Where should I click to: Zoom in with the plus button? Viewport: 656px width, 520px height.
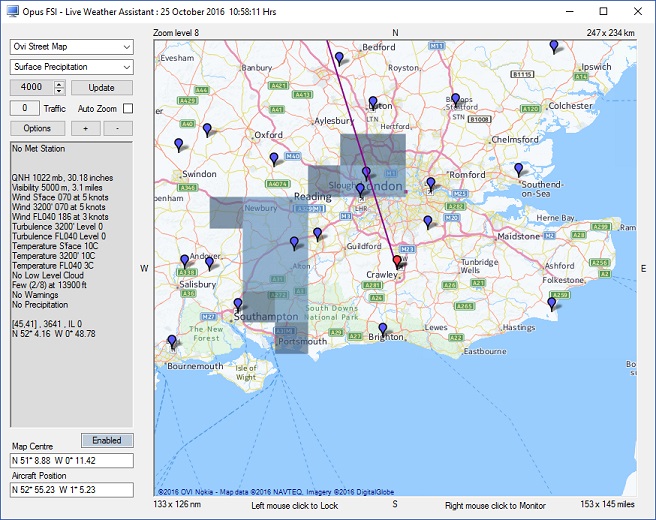point(86,128)
